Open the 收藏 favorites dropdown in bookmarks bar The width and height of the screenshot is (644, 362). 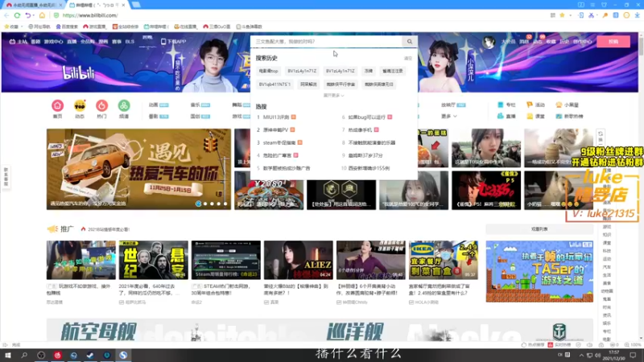13,27
